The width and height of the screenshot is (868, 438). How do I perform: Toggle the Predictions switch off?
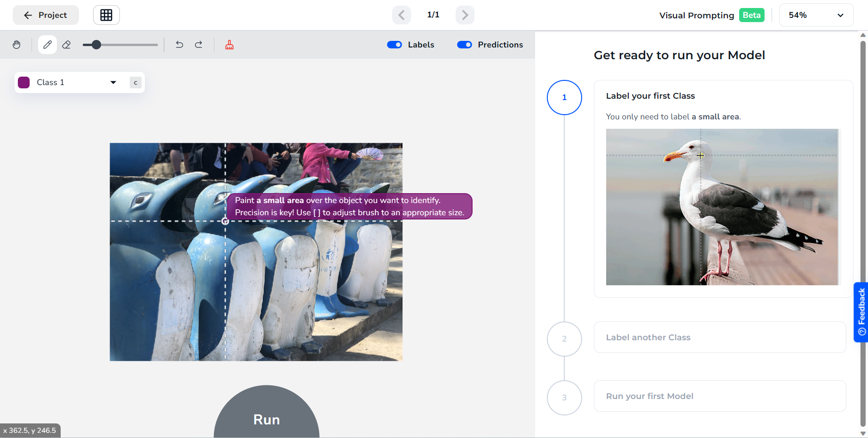point(465,45)
